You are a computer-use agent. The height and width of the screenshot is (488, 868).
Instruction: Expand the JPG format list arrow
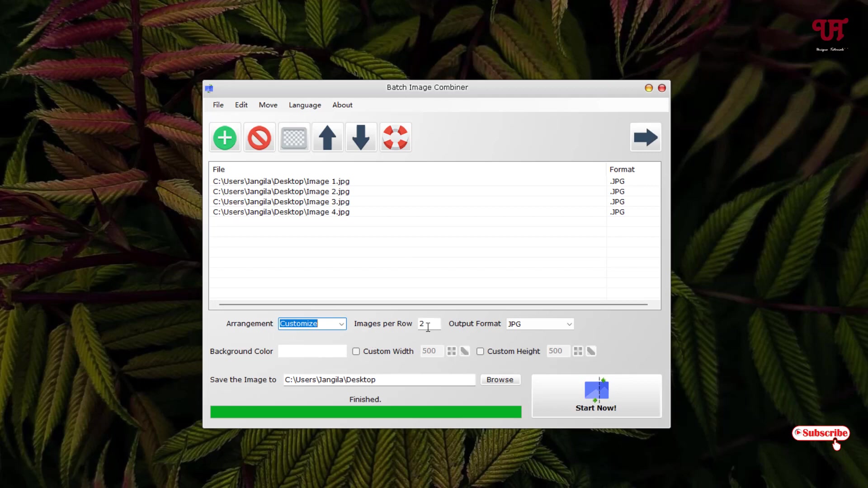(569, 324)
